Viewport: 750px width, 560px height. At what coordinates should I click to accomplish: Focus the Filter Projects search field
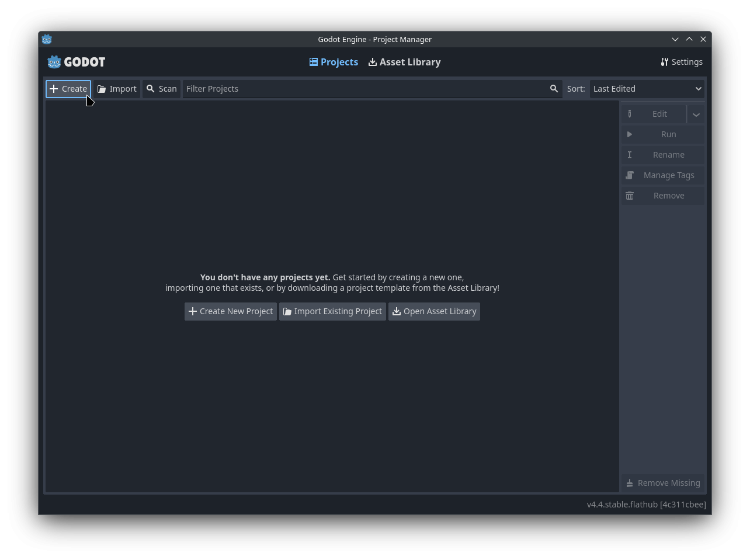(365, 89)
